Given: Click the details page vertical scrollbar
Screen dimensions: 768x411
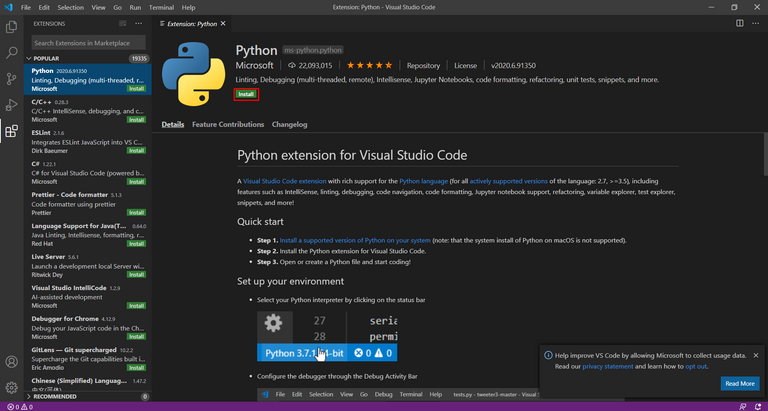Looking at the screenshot, I should click(x=765, y=154).
